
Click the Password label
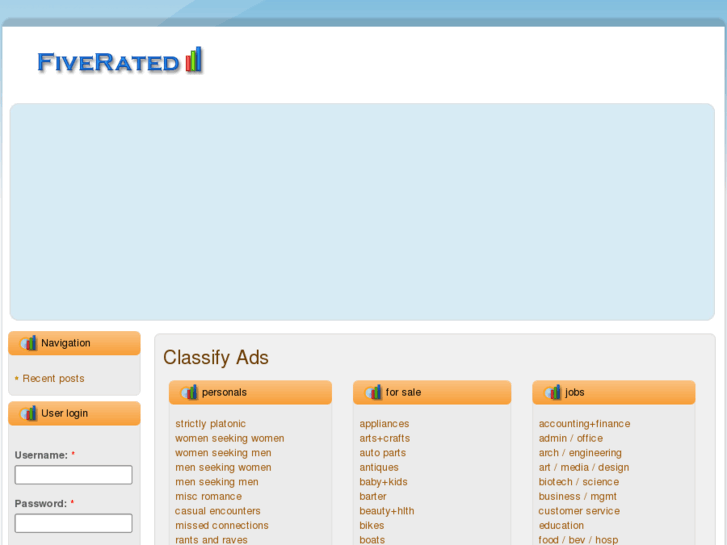(41, 503)
